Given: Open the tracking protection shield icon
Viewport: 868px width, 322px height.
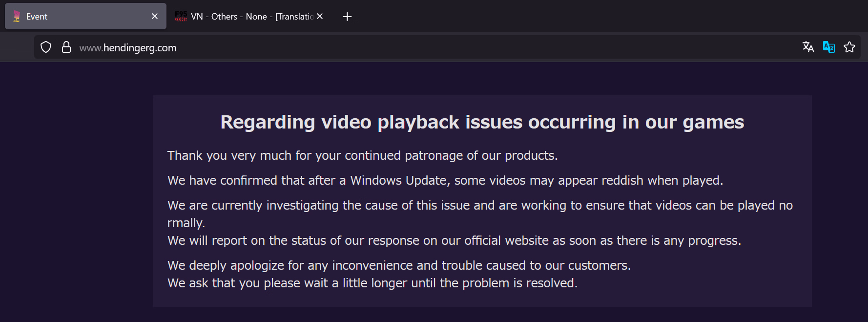Looking at the screenshot, I should click(x=46, y=47).
